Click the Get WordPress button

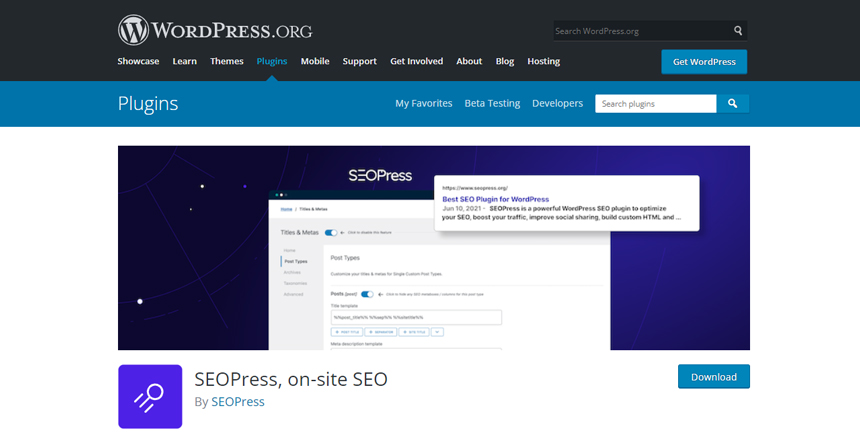[704, 62]
